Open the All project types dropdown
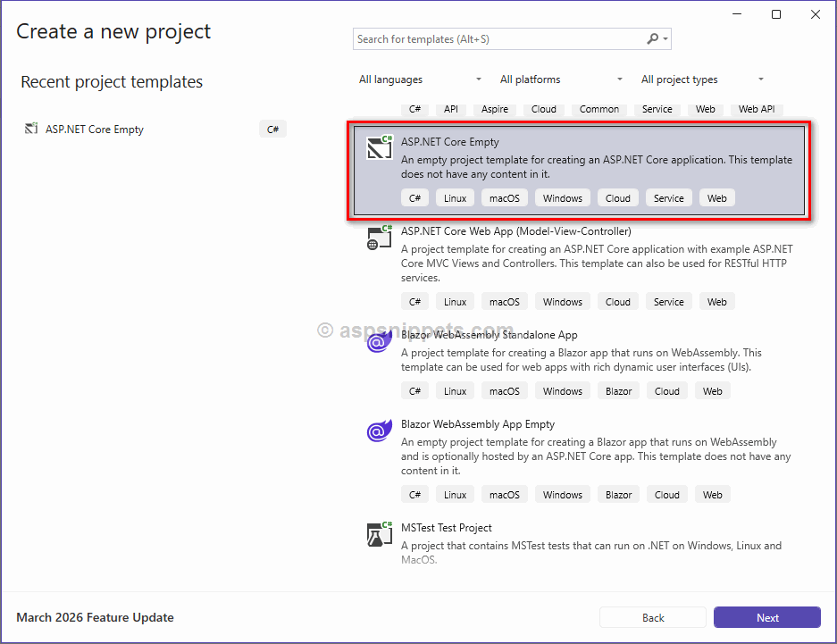This screenshot has height=644, width=837. click(x=701, y=79)
